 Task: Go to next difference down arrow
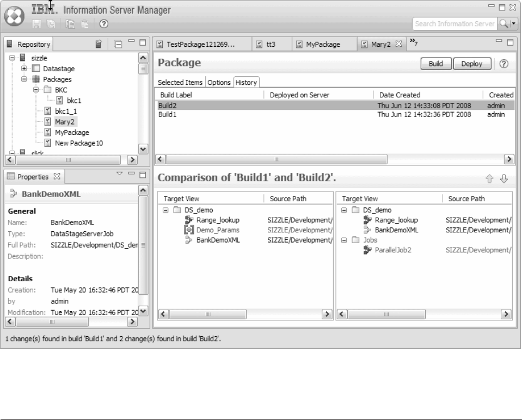click(503, 178)
